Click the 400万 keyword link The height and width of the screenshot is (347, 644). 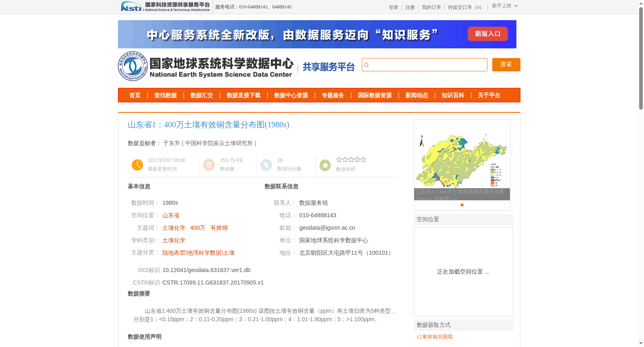click(x=198, y=228)
